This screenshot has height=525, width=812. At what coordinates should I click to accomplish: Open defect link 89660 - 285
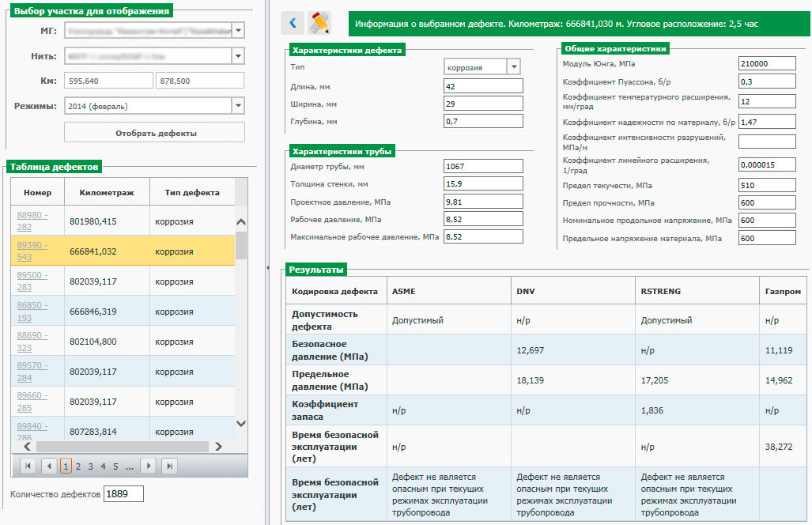(32, 401)
